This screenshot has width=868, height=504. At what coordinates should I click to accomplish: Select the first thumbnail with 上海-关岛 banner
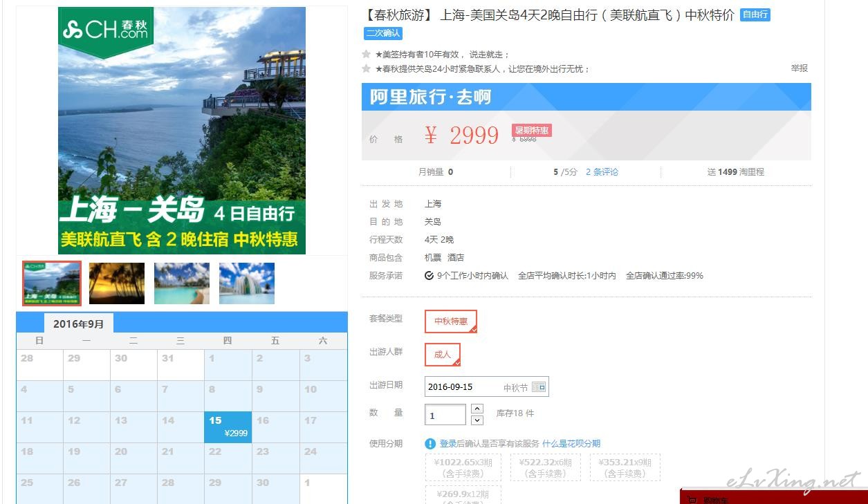[52, 283]
